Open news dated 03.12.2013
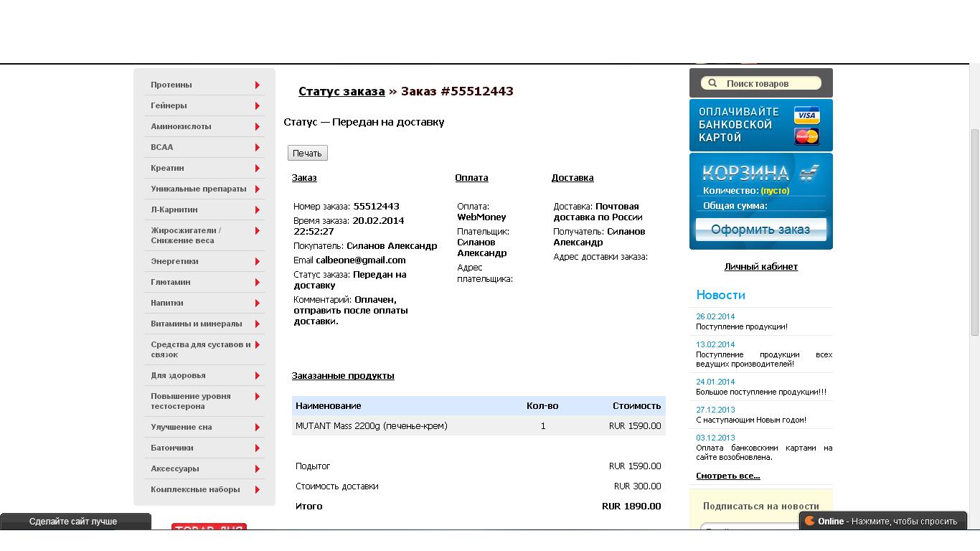Viewport: 980px width, 551px height. [x=764, y=452]
